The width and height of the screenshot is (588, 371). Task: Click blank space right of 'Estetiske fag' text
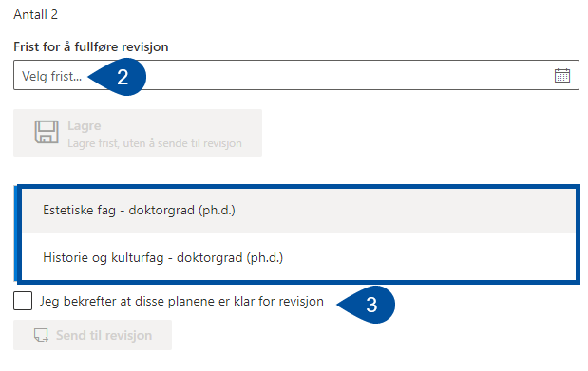click(405, 211)
